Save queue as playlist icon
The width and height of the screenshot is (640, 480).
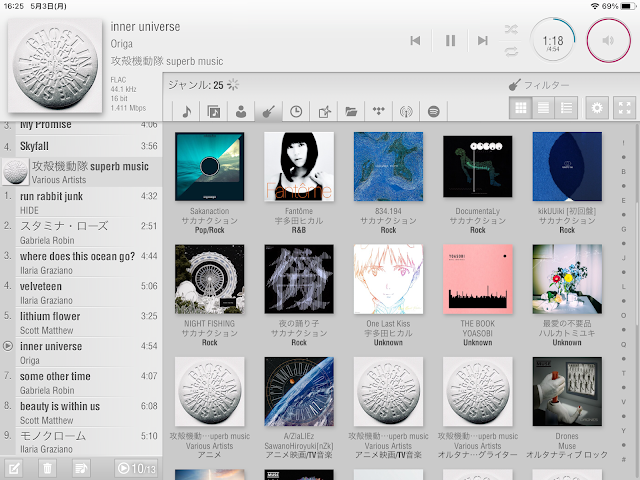tap(81, 468)
